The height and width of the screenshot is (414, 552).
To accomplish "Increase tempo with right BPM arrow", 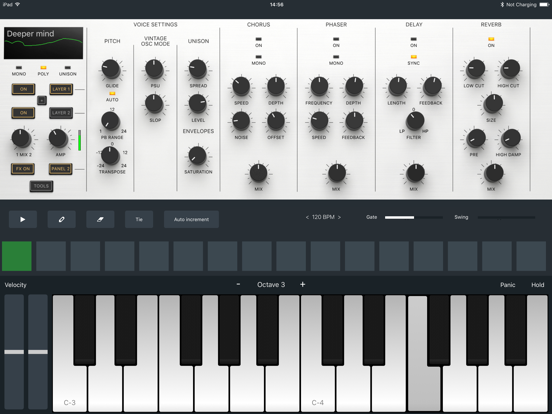I will [x=339, y=217].
